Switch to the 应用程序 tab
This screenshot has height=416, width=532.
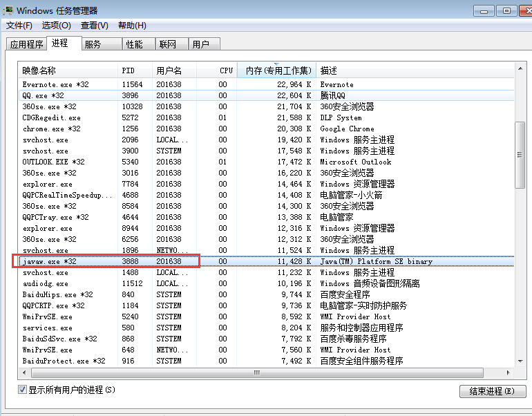coord(26,44)
